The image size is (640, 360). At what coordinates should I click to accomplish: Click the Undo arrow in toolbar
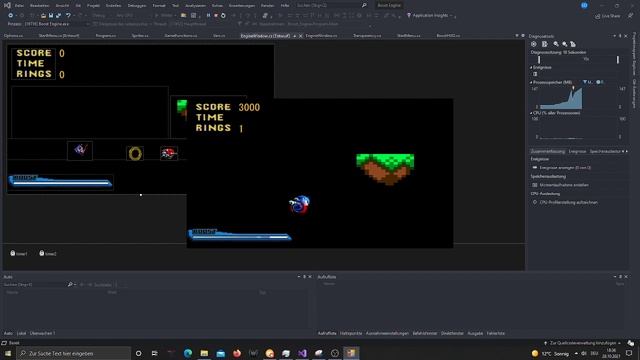[x=68, y=16]
